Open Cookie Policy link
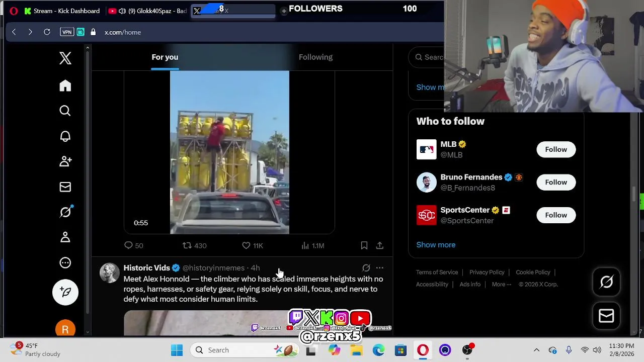 (533, 272)
